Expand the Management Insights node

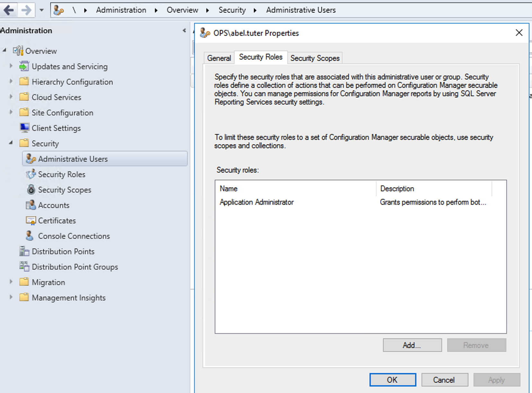coord(11,297)
